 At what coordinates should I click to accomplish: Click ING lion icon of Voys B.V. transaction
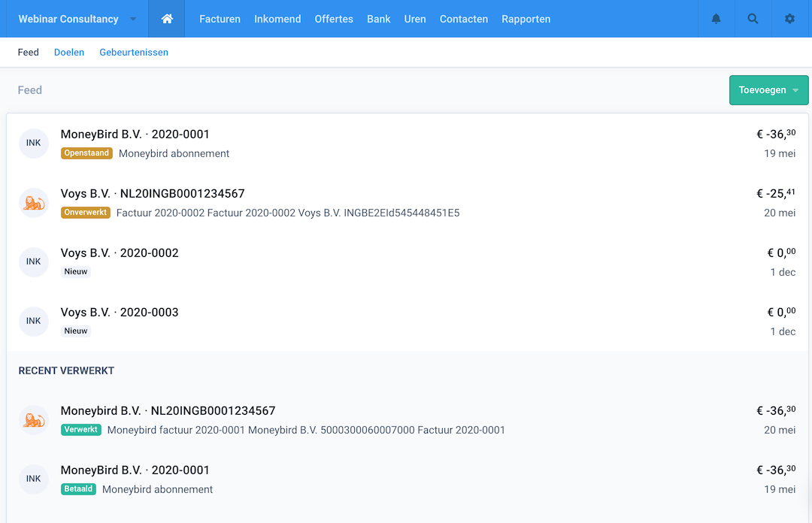point(34,202)
